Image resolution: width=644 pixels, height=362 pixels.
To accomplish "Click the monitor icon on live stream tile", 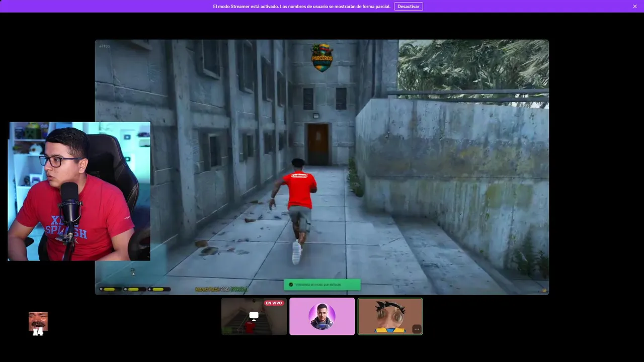I will (254, 316).
